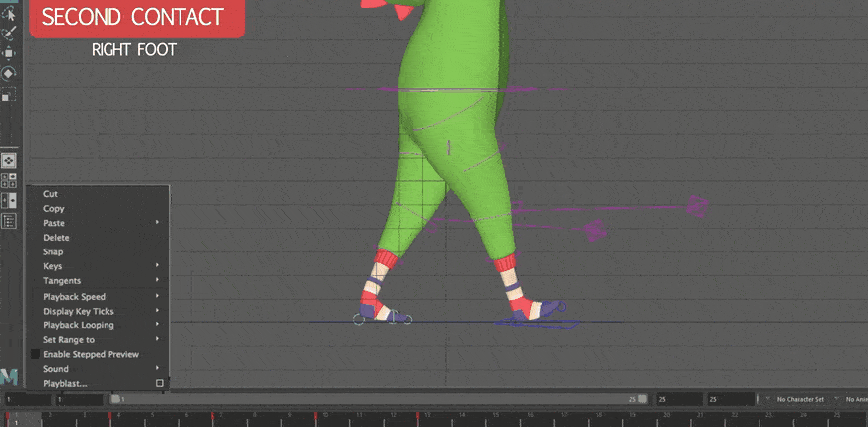868x427 pixels.
Task: Switch to single perspective view layout
Action: (9, 160)
